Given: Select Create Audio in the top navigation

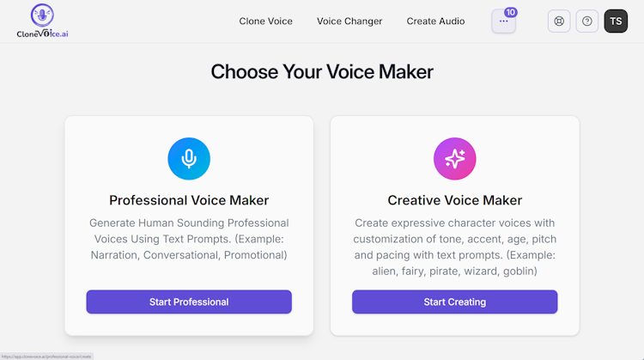Looking at the screenshot, I should coord(435,21).
